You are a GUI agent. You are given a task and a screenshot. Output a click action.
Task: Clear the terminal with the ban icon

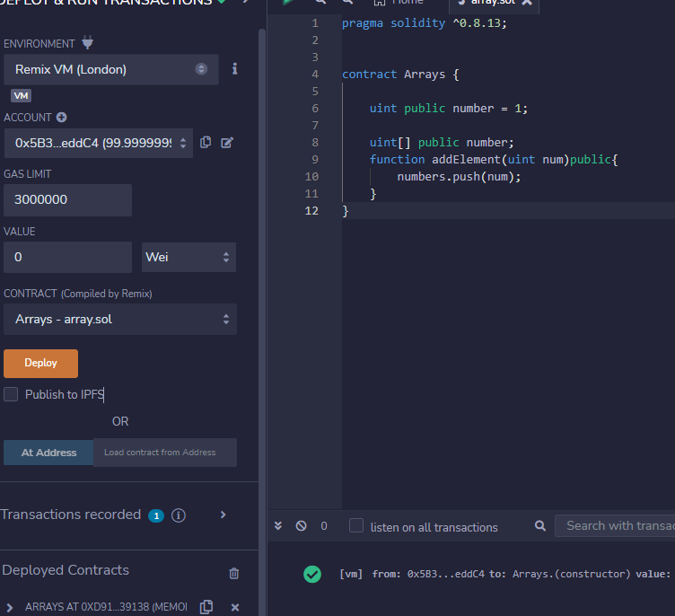(302, 525)
